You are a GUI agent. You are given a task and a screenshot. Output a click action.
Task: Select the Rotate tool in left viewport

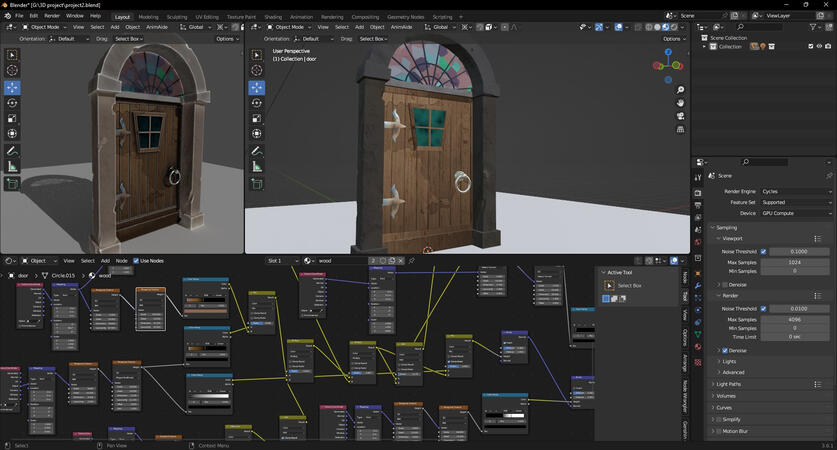point(12,103)
